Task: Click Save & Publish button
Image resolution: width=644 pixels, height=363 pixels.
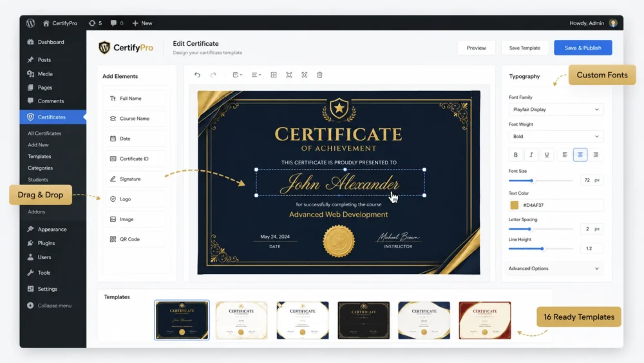Action: (583, 48)
